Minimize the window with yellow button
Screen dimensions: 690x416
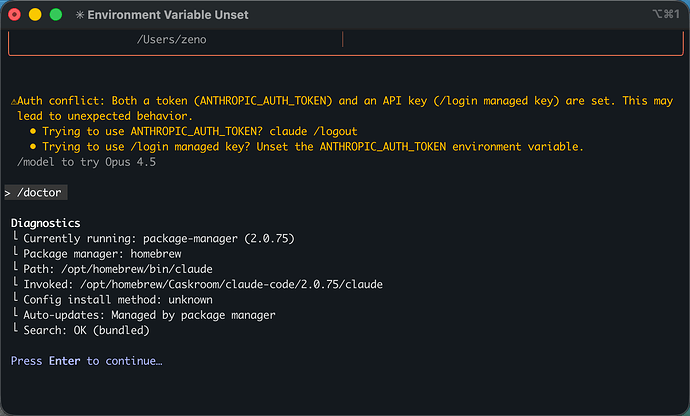pyautogui.click(x=35, y=15)
